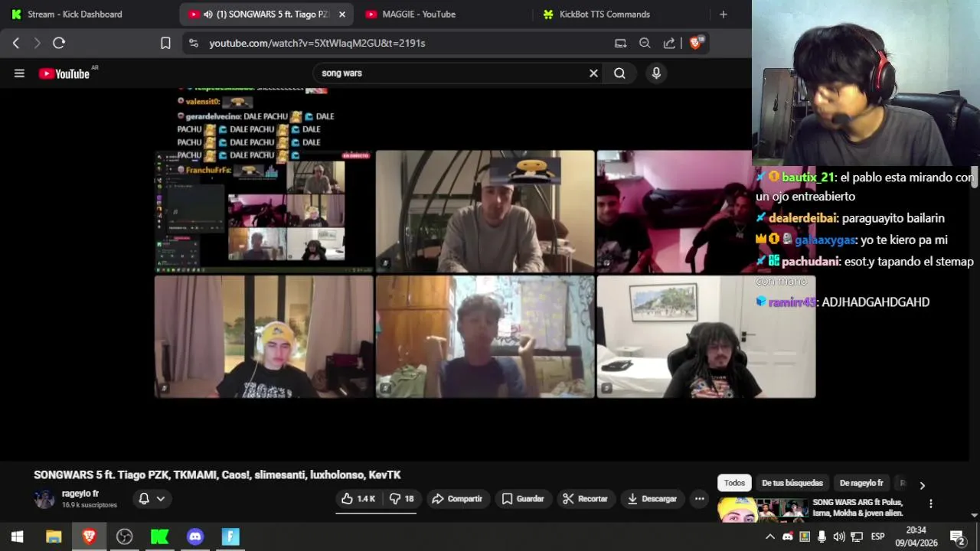This screenshot has height=551, width=980.
Task: Open SONG WARS ARG ft Polus title
Action: [x=858, y=507]
